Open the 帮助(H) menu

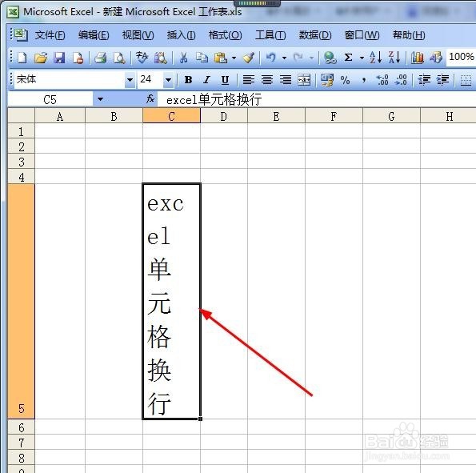pos(409,35)
